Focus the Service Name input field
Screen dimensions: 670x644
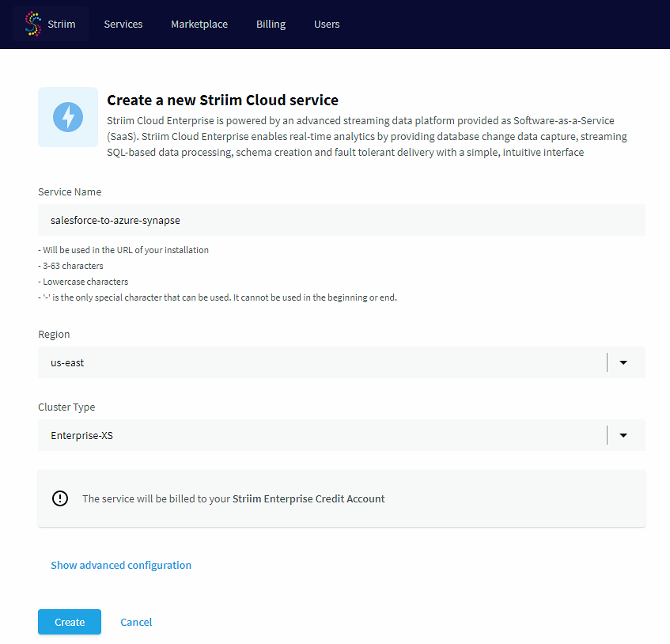tap(342, 220)
